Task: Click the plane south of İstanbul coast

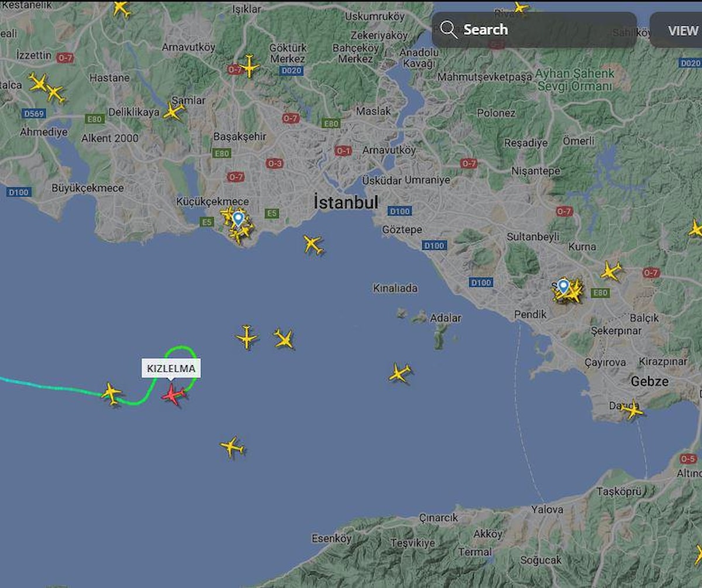Action: [313, 245]
